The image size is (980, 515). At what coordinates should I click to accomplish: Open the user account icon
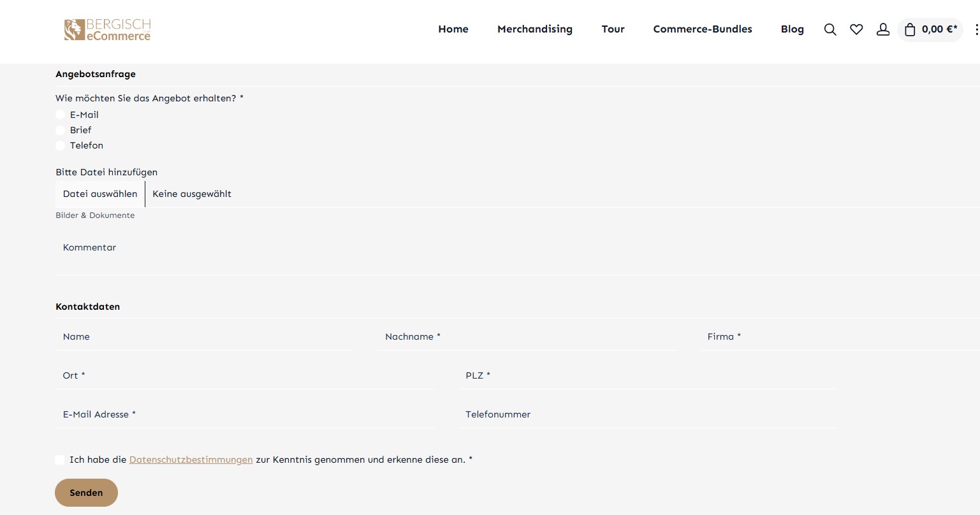882,29
